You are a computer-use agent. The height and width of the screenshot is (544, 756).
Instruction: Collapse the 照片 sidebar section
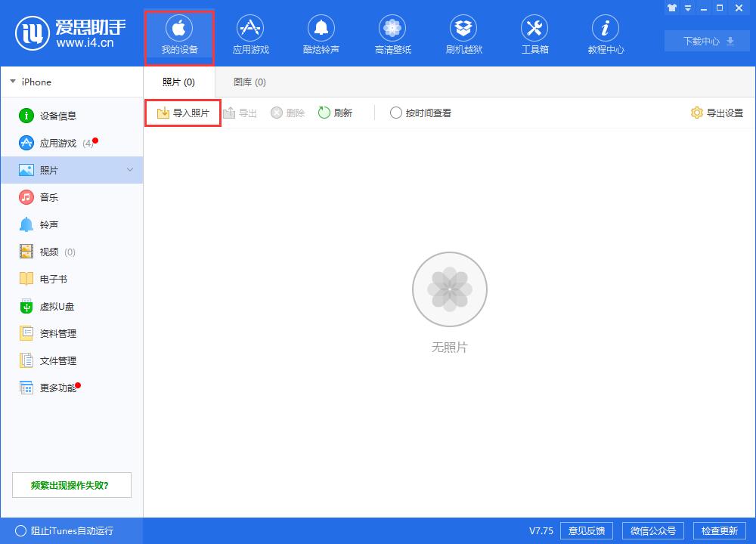[129, 170]
